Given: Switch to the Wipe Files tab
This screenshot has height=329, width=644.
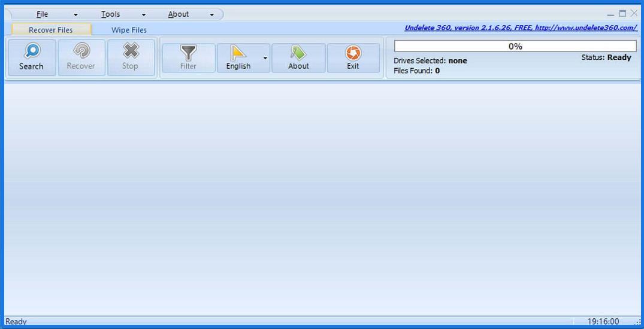Looking at the screenshot, I should (x=129, y=30).
